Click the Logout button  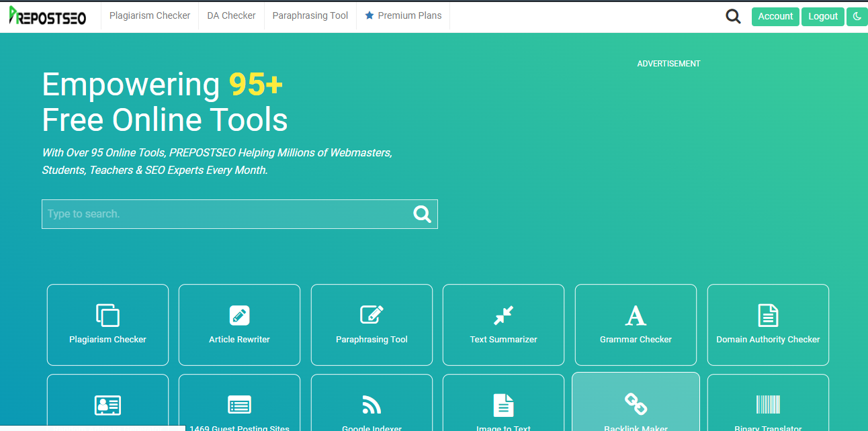point(823,16)
